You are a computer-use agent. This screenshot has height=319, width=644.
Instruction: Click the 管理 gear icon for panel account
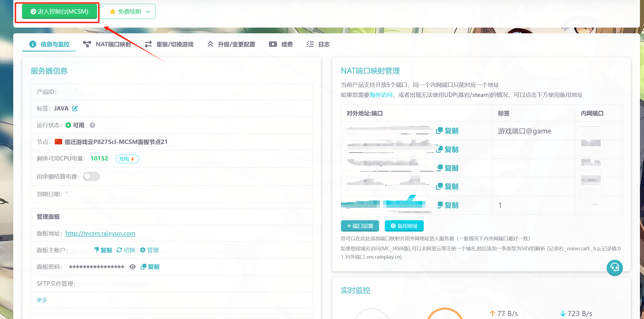tap(143, 250)
